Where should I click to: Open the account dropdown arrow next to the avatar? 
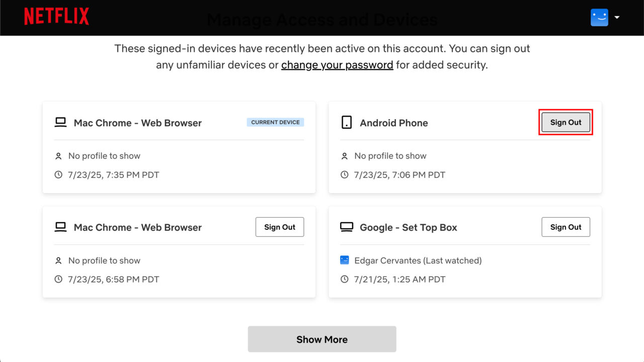coord(617,18)
